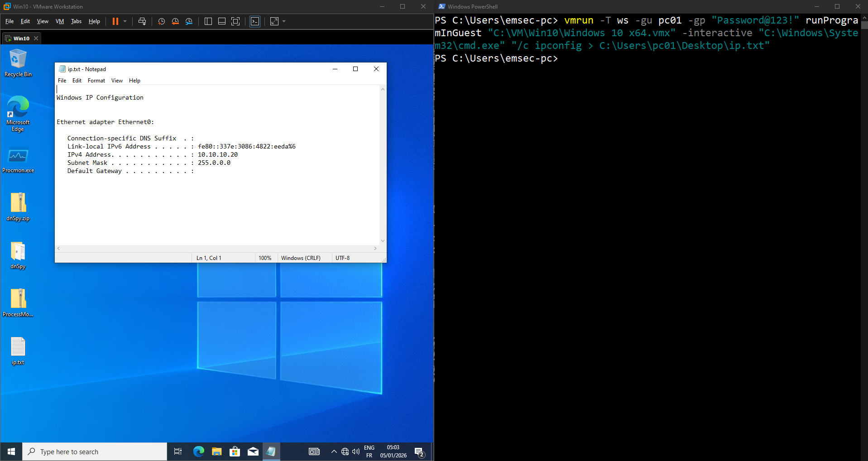
Task: Open the Action Center notifications
Action: [419, 451]
